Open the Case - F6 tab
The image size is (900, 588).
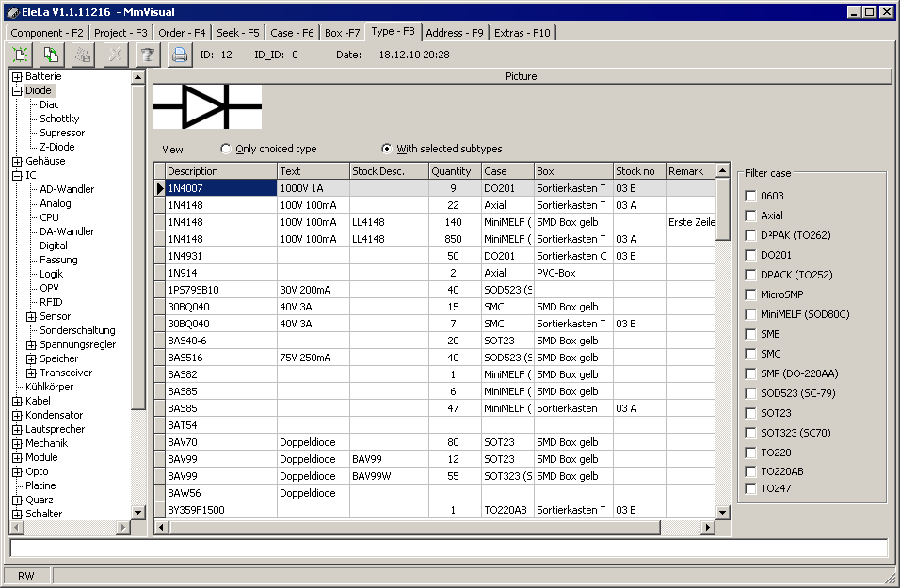tap(292, 33)
